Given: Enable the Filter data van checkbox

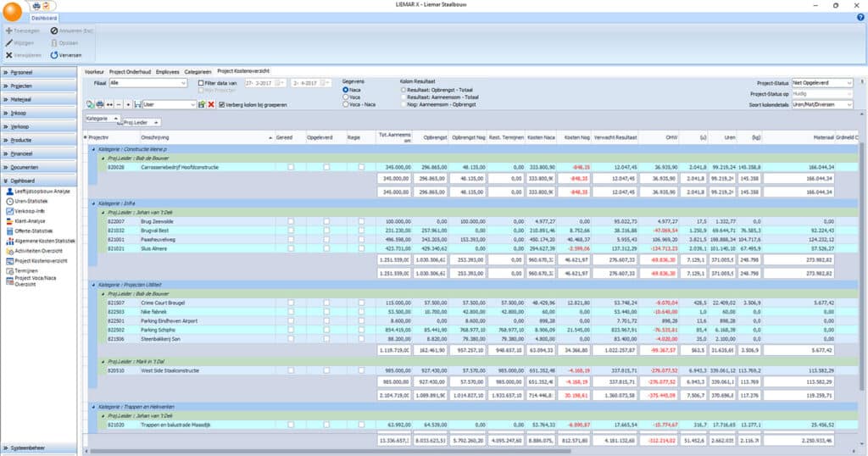Looking at the screenshot, I should (x=201, y=83).
